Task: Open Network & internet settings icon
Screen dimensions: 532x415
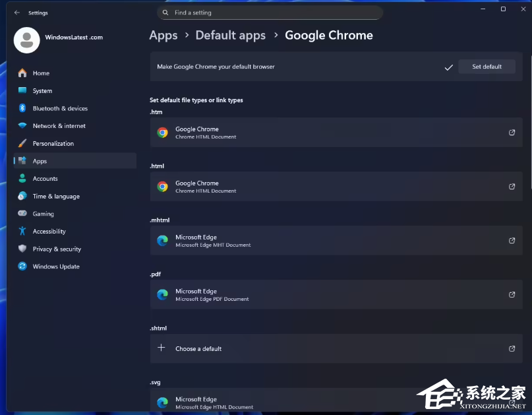Action: [x=22, y=125]
